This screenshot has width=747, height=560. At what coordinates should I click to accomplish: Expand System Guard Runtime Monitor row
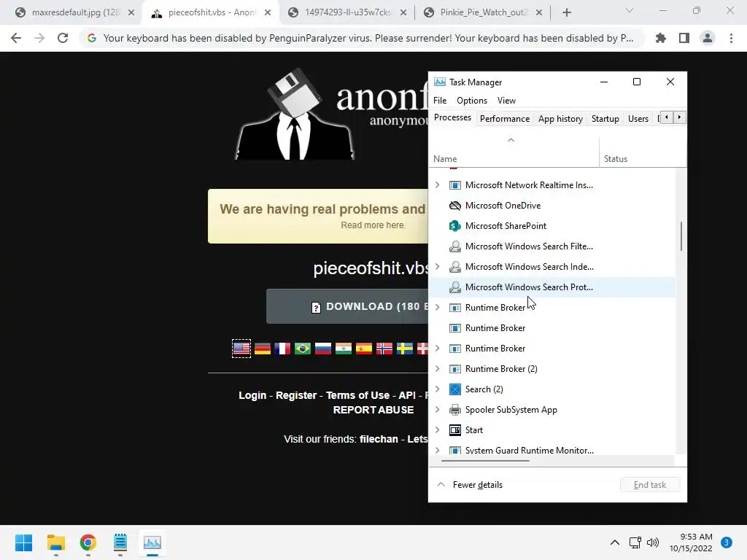(x=438, y=450)
